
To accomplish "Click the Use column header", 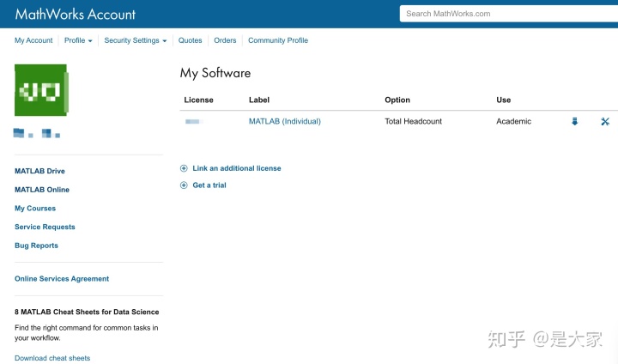I will (x=503, y=100).
